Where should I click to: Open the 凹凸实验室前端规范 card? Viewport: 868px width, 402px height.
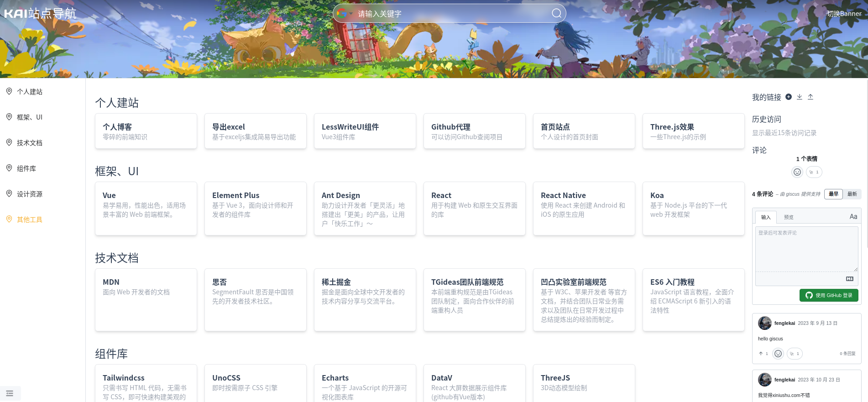point(584,300)
